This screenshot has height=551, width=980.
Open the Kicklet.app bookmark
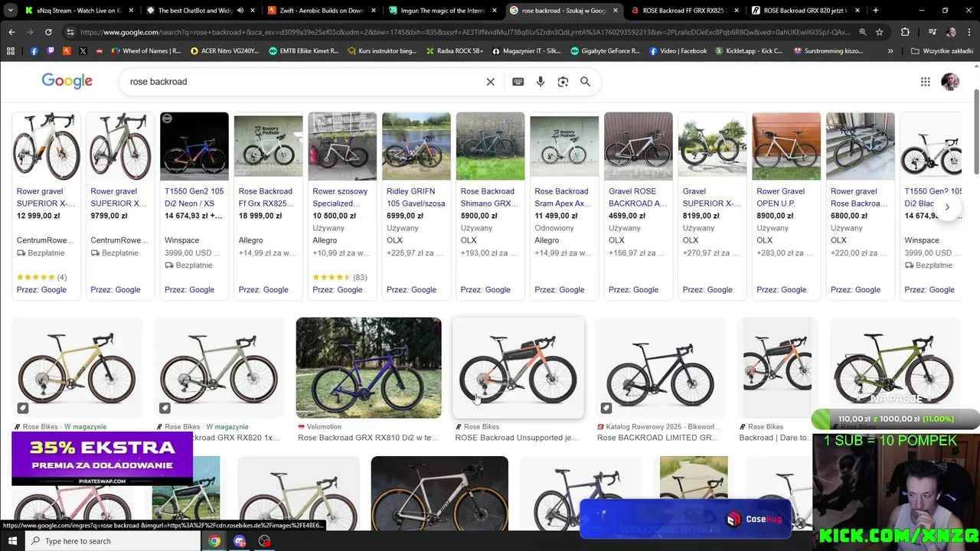tap(749, 51)
